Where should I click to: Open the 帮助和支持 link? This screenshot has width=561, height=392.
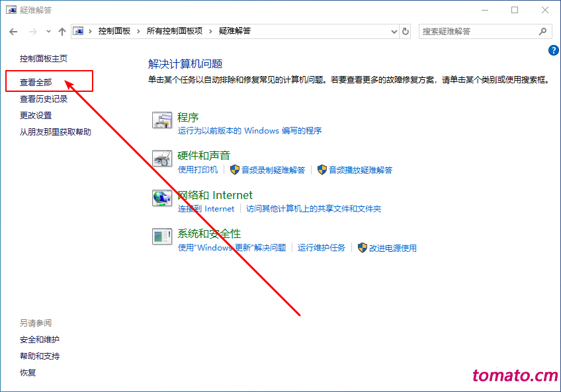pyautogui.click(x=40, y=356)
